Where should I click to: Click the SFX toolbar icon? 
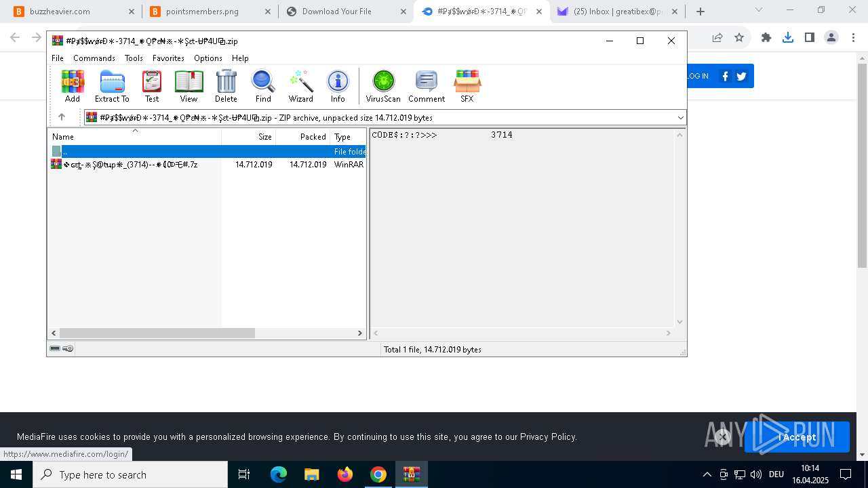click(467, 87)
